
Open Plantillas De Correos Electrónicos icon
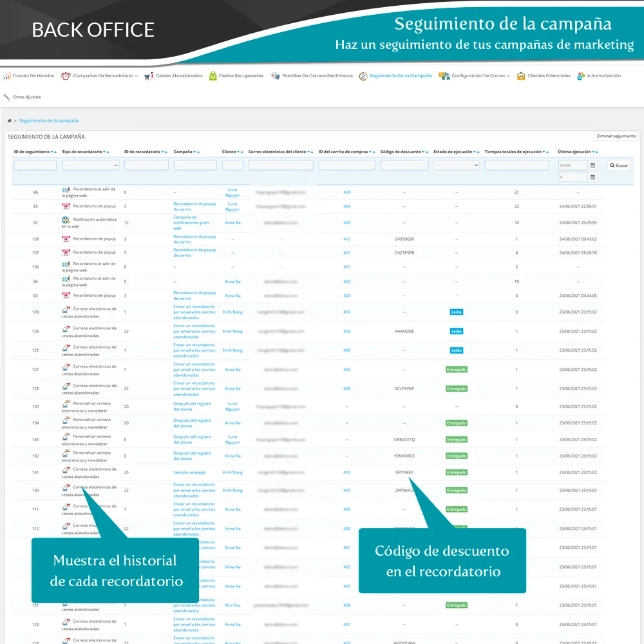(276, 75)
